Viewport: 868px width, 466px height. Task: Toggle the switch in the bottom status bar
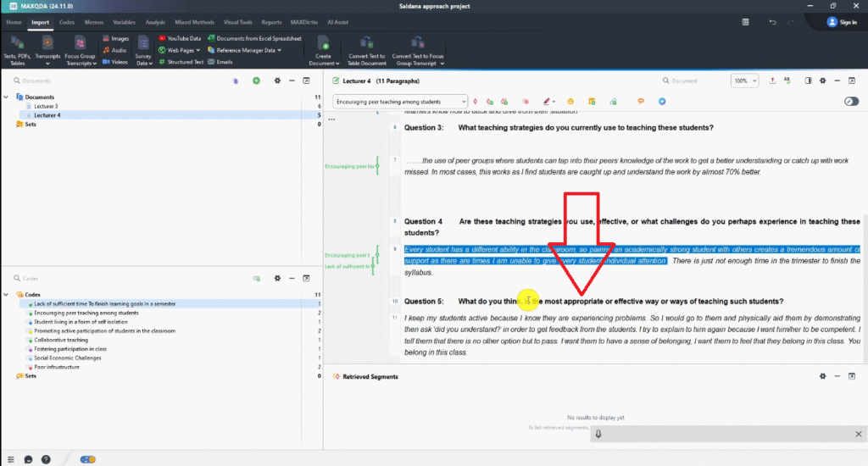coord(87,459)
